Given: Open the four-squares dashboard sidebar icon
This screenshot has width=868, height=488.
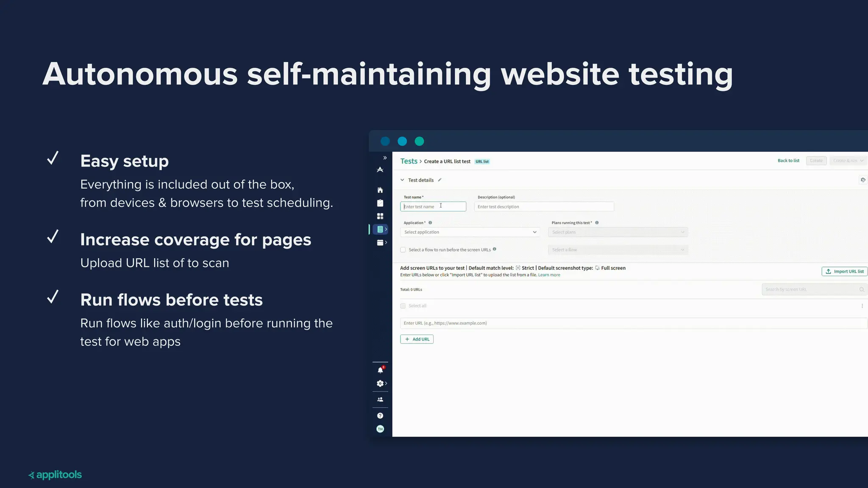Looking at the screenshot, I should 380,216.
